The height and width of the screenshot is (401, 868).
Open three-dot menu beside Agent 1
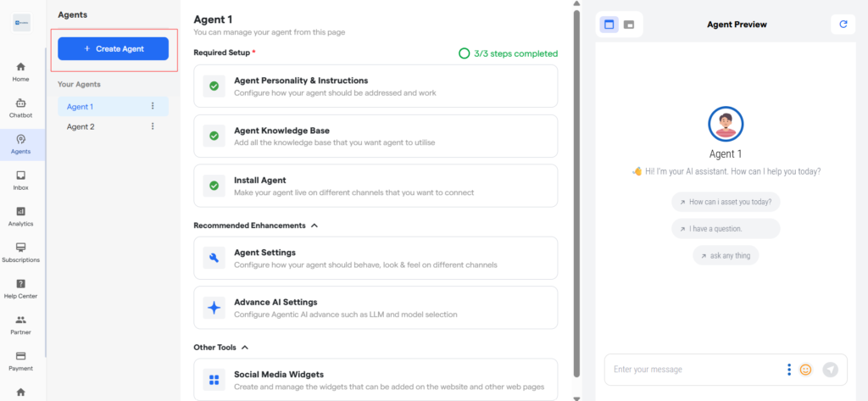(x=153, y=106)
